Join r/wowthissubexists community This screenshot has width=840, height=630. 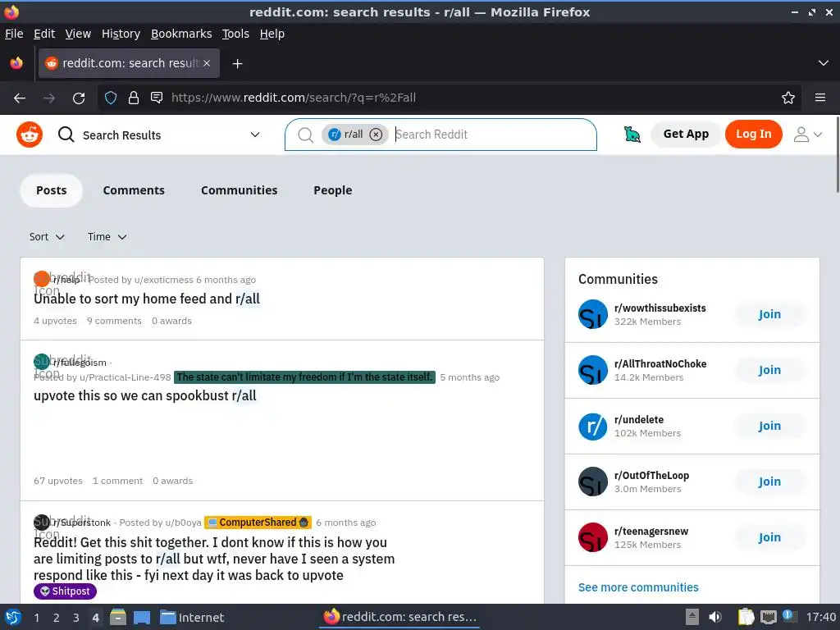pos(769,314)
